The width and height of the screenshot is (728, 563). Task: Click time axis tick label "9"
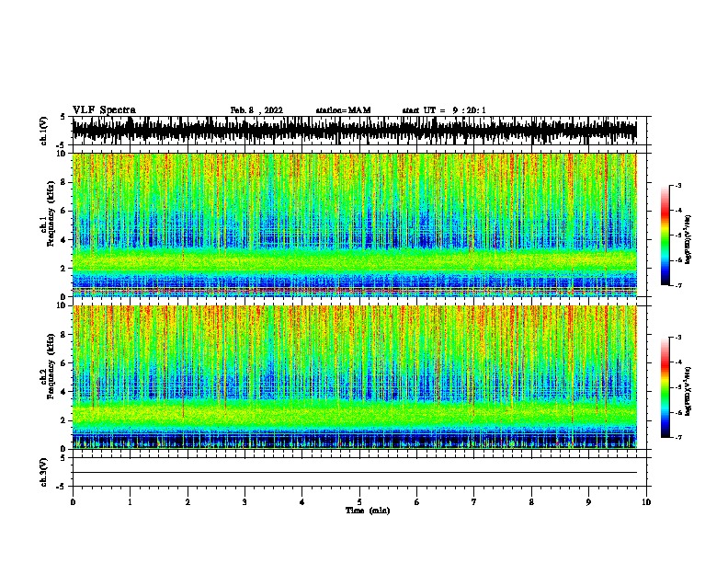point(588,502)
